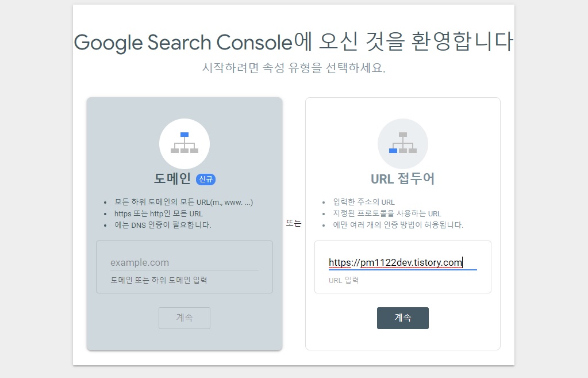
Task: Click '모든 하위 도메인의 모든 URL' bullet
Action: click(x=183, y=202)
